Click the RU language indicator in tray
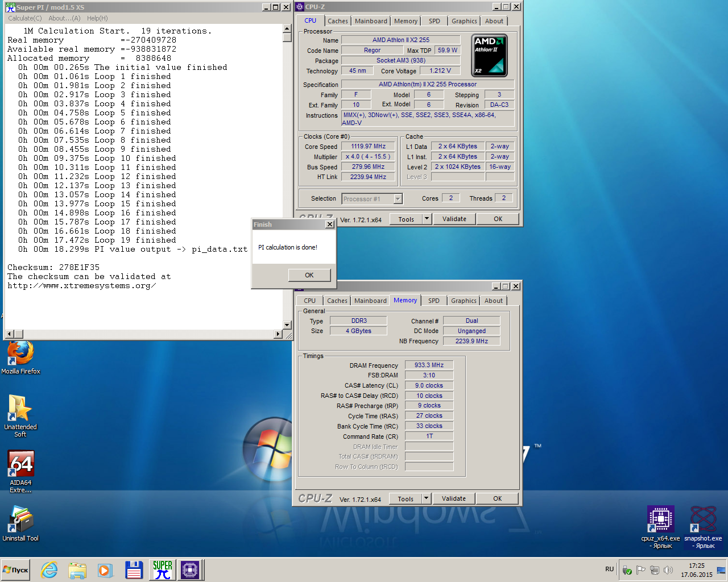Screen dimensions: 728x582 coord(610,569)
